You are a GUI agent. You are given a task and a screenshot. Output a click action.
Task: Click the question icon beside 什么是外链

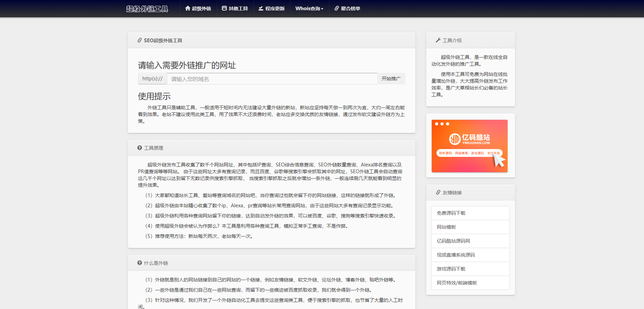[x=139, y=263]
